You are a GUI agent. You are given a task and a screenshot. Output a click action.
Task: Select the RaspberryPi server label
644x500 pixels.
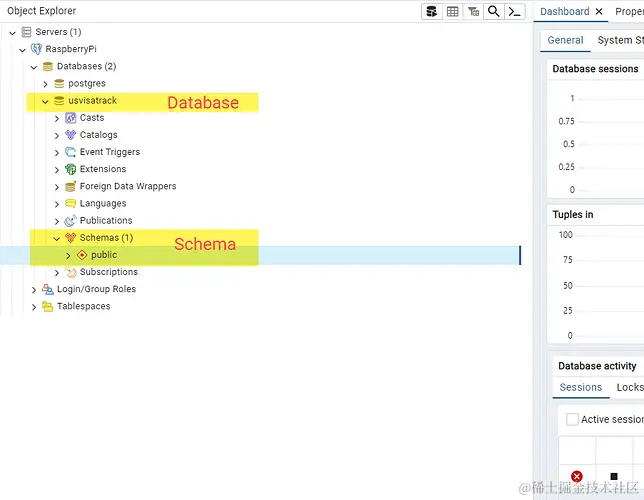click(x=71, y=49)
